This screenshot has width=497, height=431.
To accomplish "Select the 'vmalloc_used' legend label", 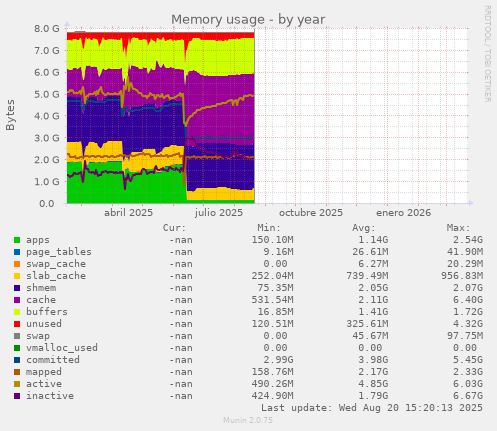I will 62,348.
